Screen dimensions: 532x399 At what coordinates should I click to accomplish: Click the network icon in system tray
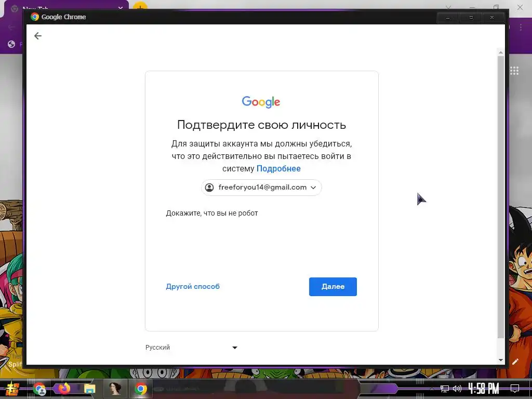click(x=445, y=389)
